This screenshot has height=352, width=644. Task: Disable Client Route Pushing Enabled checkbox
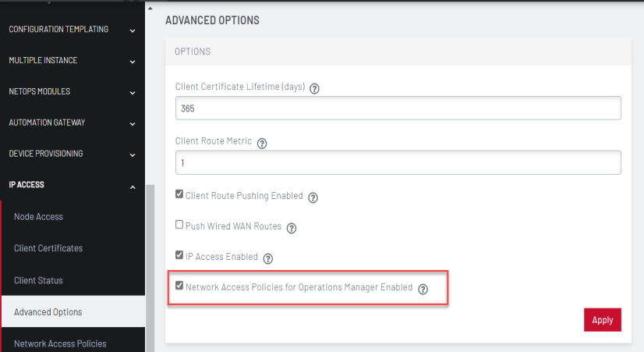click(x=179, y=194)
